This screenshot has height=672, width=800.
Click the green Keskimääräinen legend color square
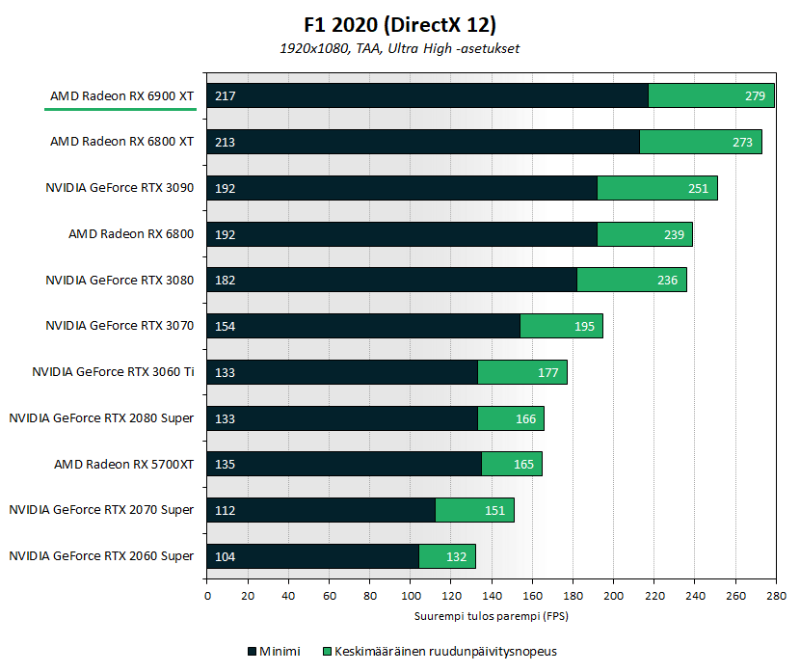[327, 652]
